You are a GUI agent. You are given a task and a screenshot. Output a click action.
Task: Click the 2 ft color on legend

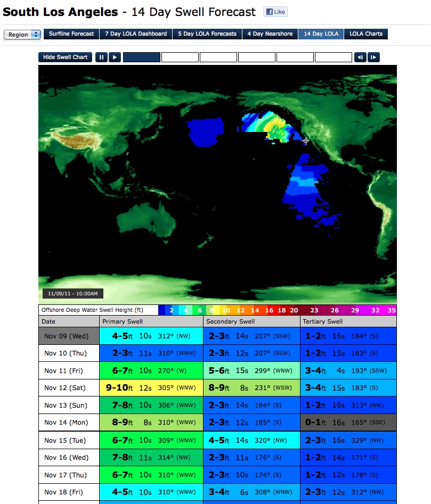click(172, 310)
